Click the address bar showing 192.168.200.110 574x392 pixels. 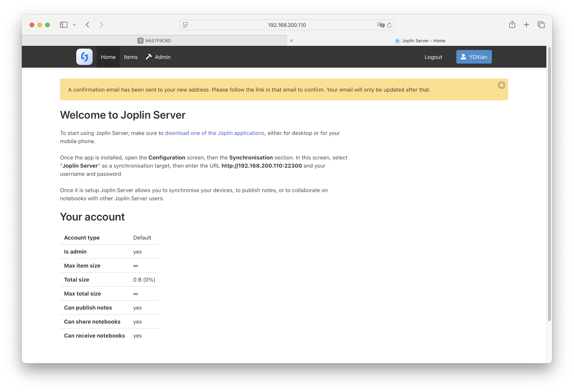pyautogui.click(x=287, y=25)
